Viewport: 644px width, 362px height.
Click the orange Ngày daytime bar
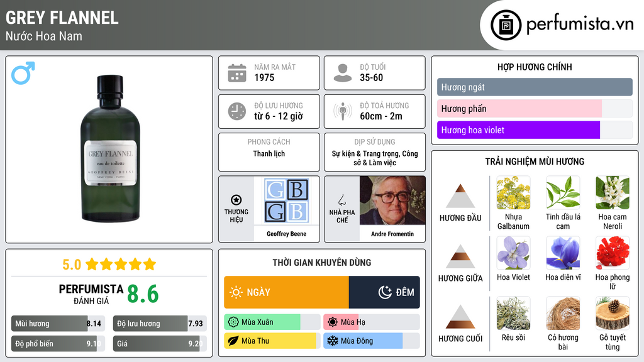coord(286,292)
